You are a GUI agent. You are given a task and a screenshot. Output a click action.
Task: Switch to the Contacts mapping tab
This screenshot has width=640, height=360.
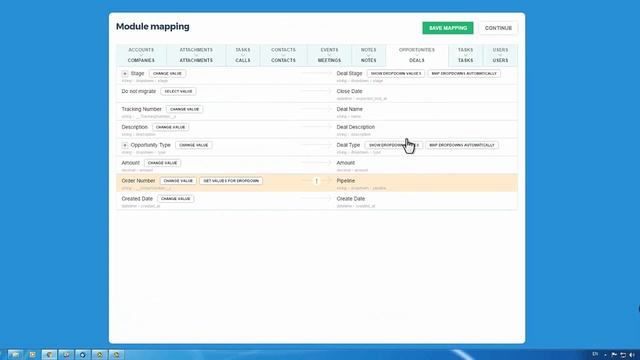pos(283,55)
